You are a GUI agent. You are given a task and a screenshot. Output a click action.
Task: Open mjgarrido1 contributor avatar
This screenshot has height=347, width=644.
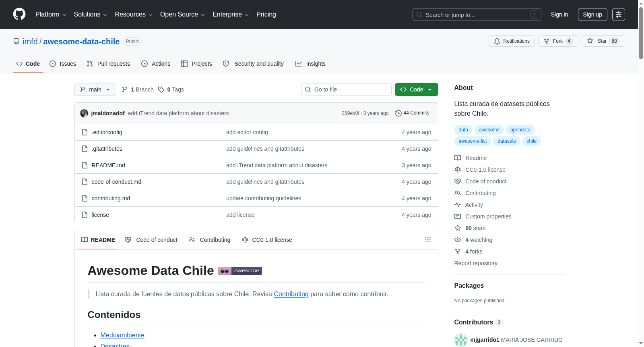(x=460, y=340)
